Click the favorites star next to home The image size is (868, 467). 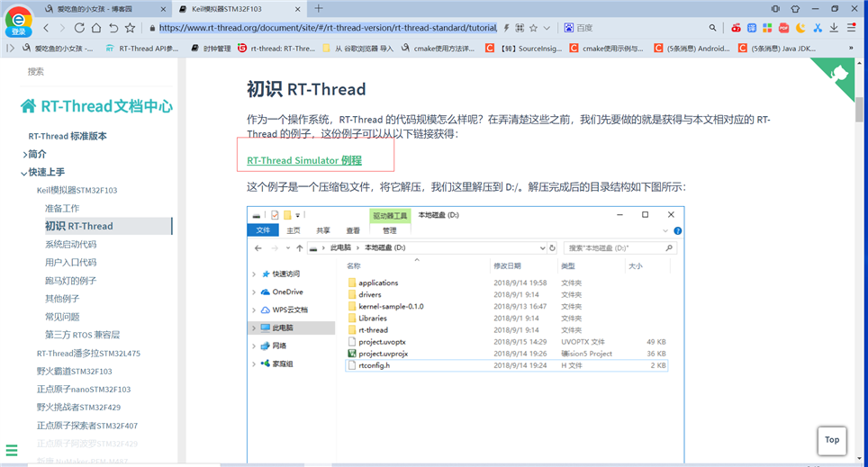tap(130, 28)
